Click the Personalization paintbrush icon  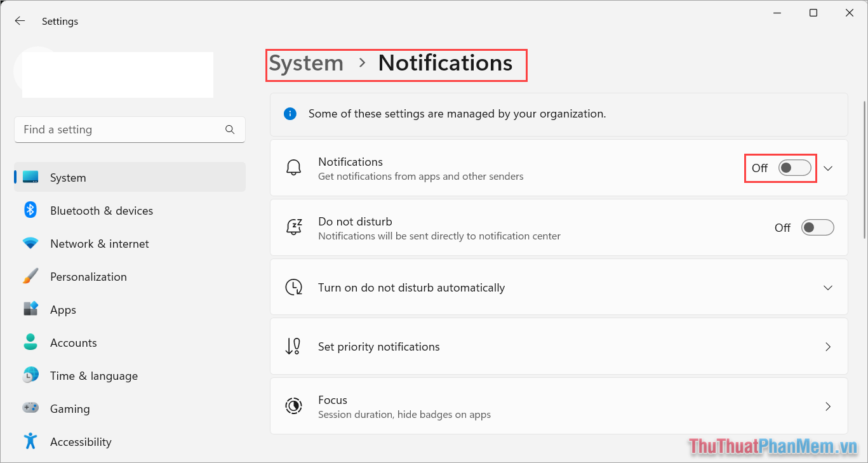[x=30, y=276]
